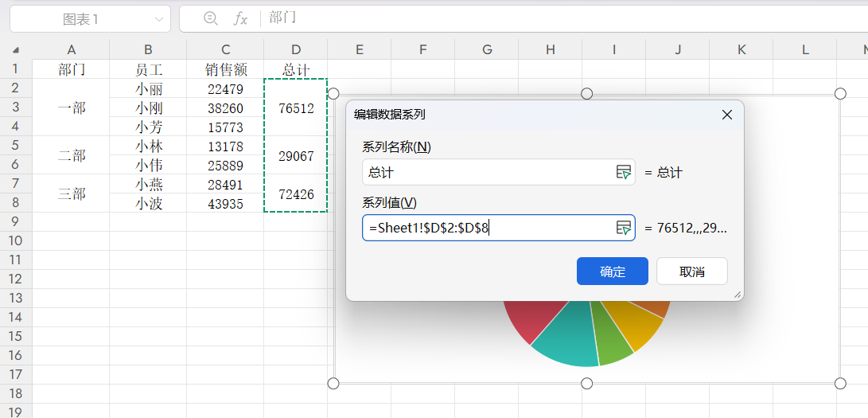Click the sales cell 25889
868x418 pixels.
pos(225,165)
